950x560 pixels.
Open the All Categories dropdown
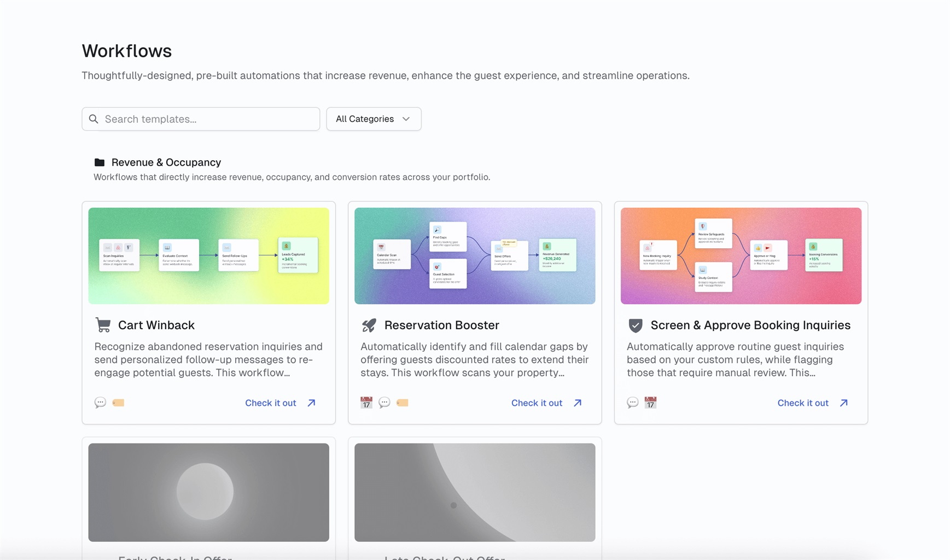[373, 119]
